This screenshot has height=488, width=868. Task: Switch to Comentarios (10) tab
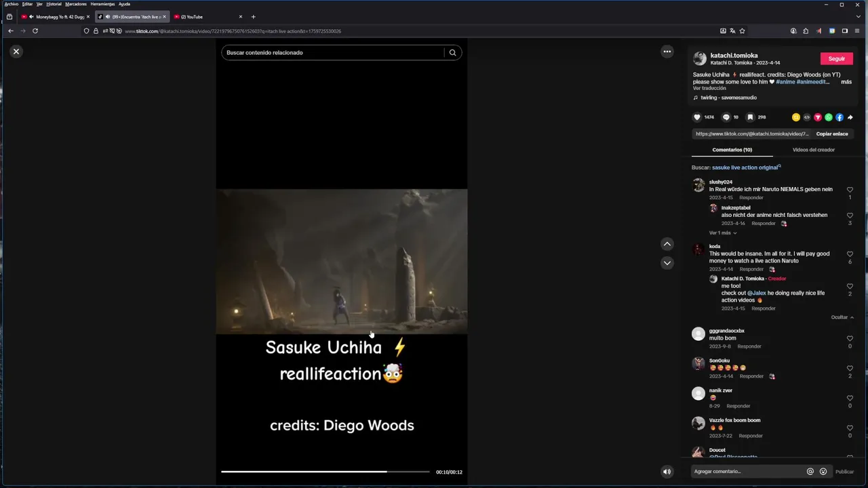(732, 150)
